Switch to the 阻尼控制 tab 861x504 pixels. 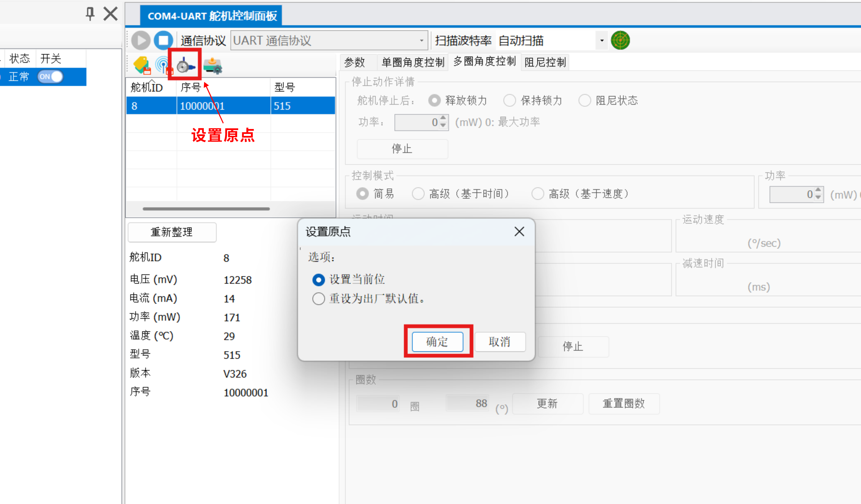(545, 63)
